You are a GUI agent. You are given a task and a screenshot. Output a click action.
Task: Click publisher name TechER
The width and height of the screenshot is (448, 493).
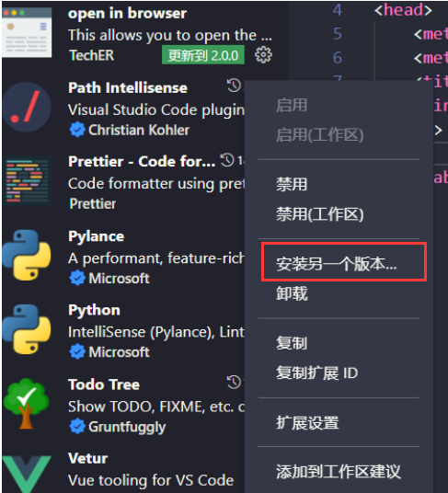click(x=91, y=55)
